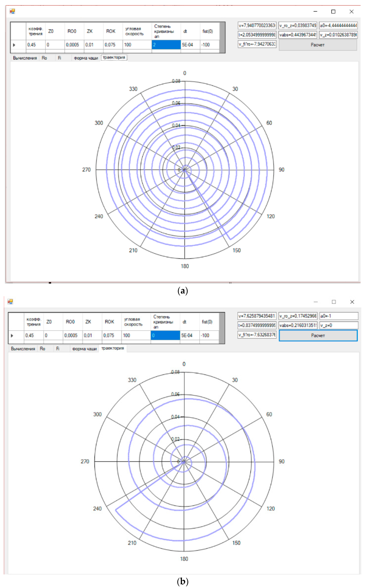
Task: Focus the a0=-4,4444 text field
Action: [338, 25]
